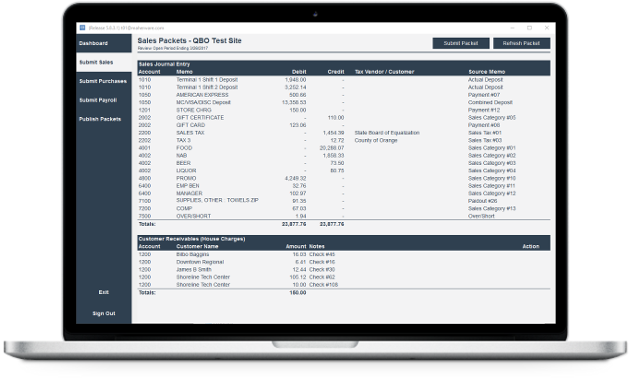Go to Submit Purchases section
This screenshot has height=378, width=632.
tap(104, 81)
